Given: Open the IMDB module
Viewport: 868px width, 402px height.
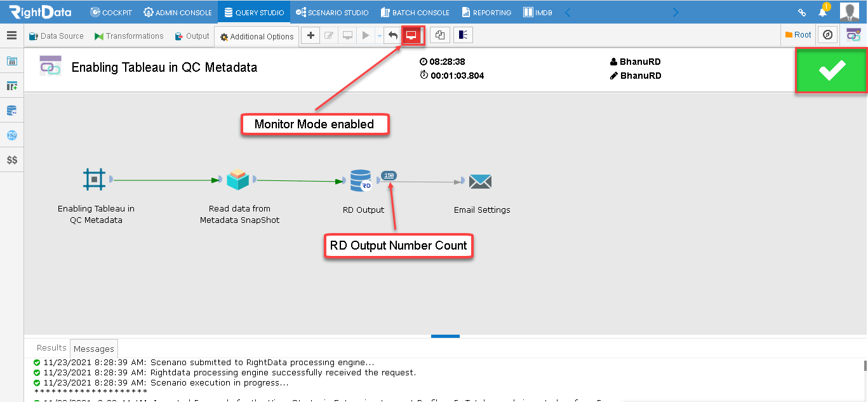Looking at the screenshot, I should pos(537,12).
